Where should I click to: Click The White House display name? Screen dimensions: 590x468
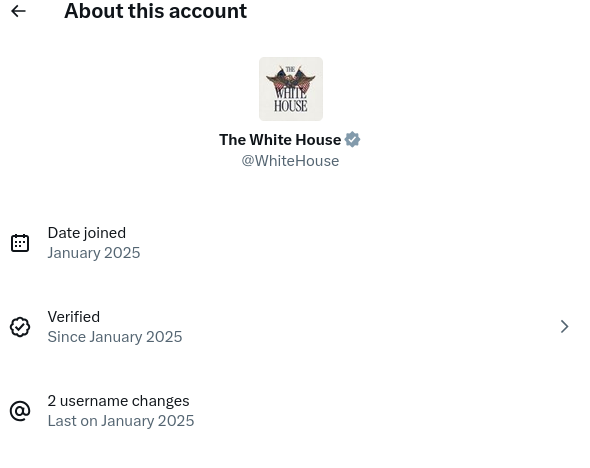coord(280,140)
